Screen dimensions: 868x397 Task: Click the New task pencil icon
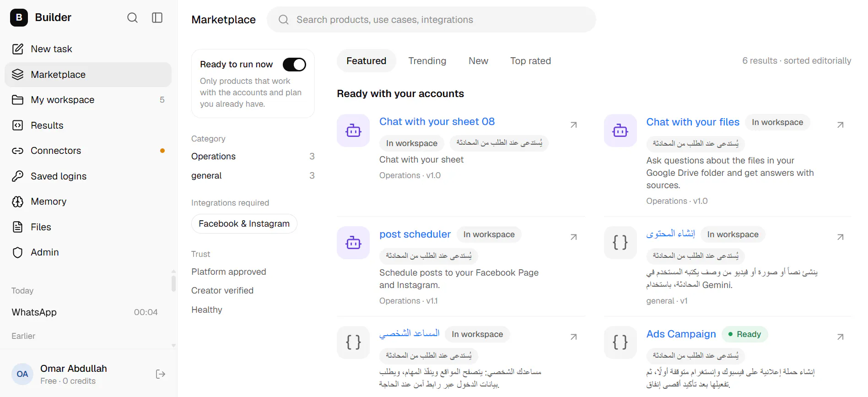(18, 49)
